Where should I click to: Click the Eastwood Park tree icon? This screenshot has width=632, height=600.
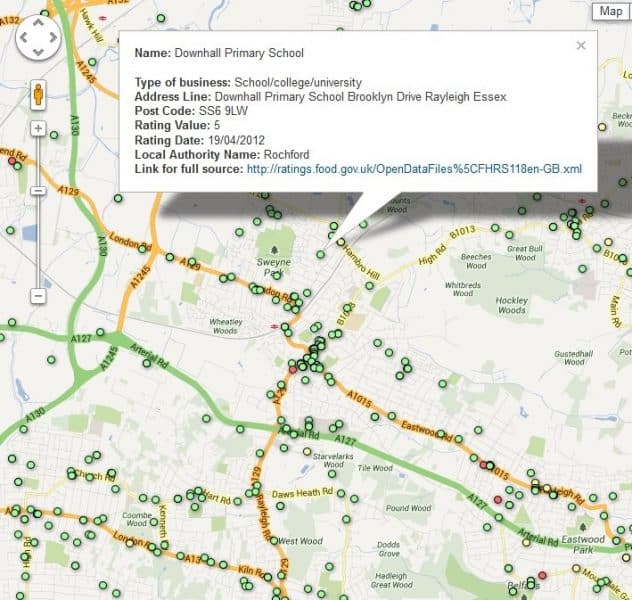(x=584, y=528)
